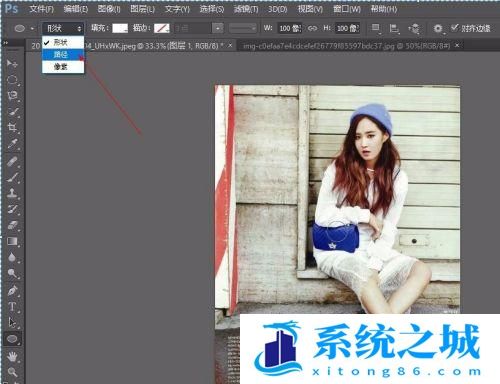Choose 路径 in the mode list
Image resolution: width=500 pixels, height=384 pixels.
(x=63, y=55)
